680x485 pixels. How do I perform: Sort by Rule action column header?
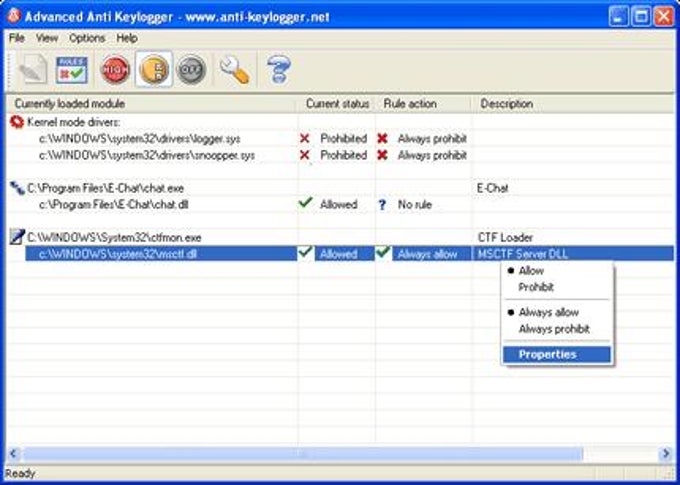(x=424, y=104)
